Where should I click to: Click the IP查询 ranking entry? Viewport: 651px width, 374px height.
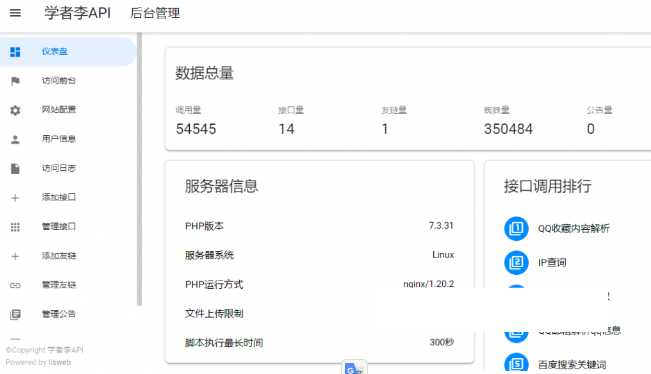[x=552, y=262]
